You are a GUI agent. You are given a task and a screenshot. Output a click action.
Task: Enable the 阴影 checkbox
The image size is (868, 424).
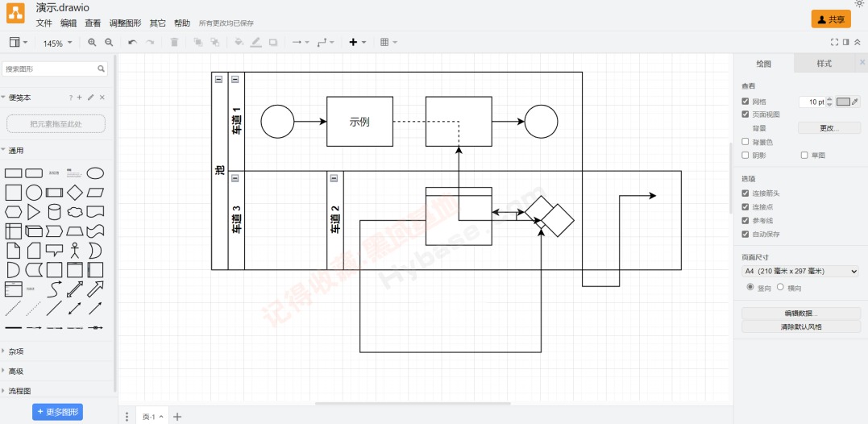(x=745, y=155)
